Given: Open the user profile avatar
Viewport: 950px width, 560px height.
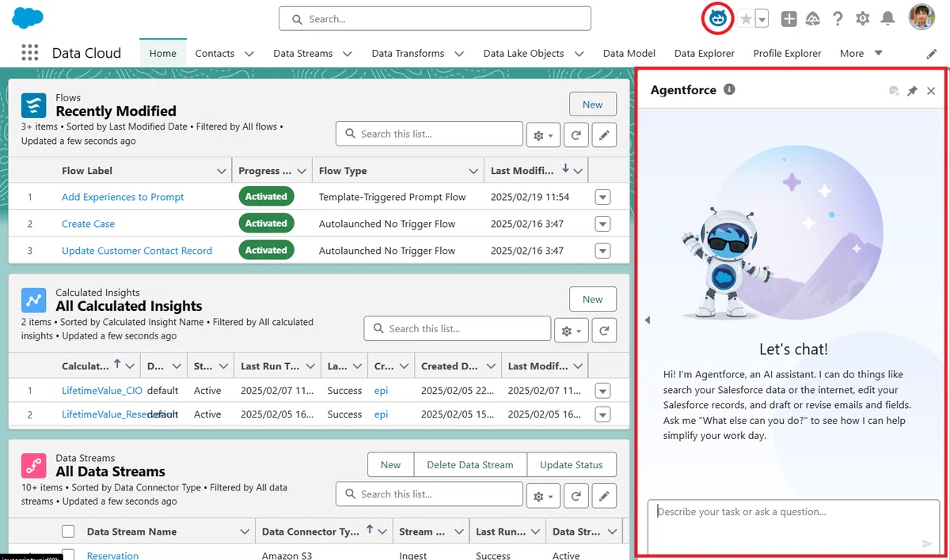Looking at the screenshot, I should coord(921,17).
